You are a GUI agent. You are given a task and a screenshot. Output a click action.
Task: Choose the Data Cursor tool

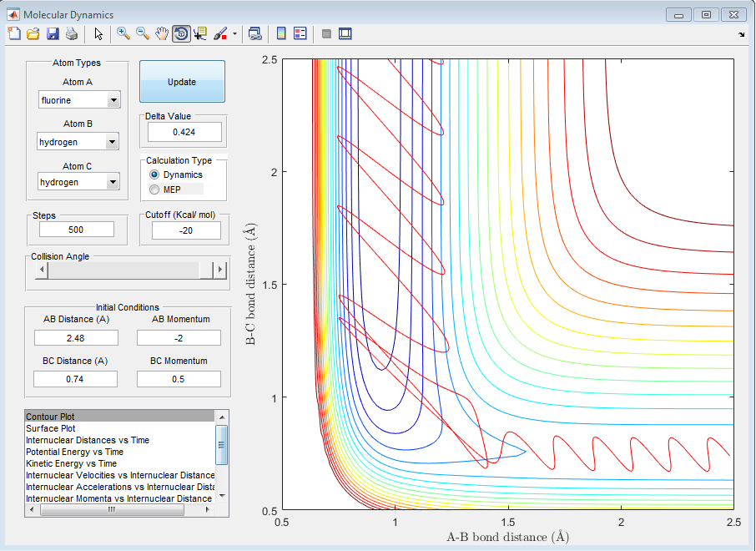pyautogui.click(x=200, y=33)
